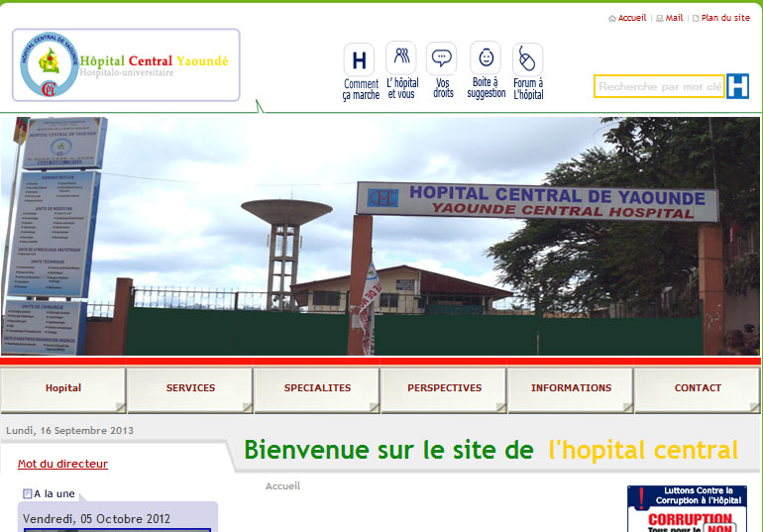Open the SERVICES menu tab
The height and width of the screenshot is (532, 763).
190,390
